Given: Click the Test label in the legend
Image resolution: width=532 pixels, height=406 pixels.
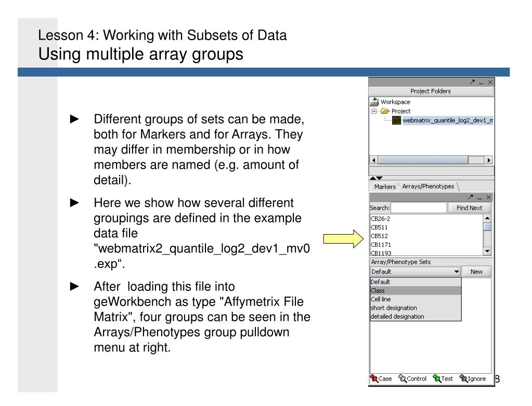Looking at the screenshot, I should coord(447,378).
